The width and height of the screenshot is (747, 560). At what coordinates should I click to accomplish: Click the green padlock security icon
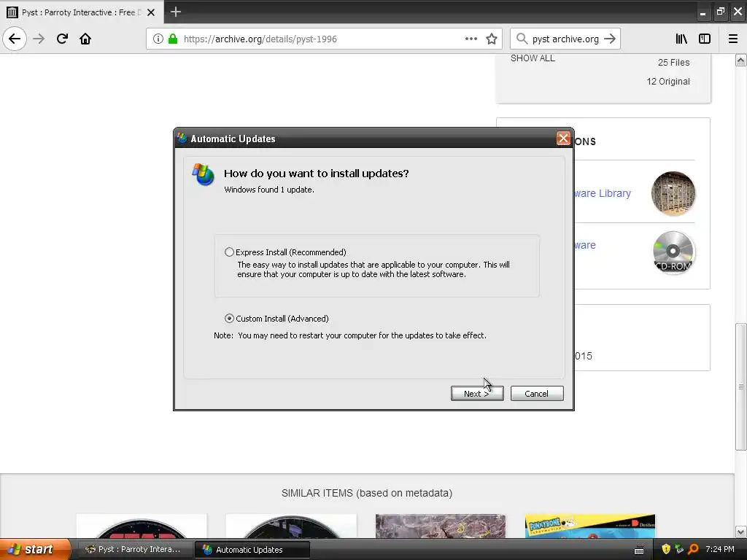tap(173, 39)
